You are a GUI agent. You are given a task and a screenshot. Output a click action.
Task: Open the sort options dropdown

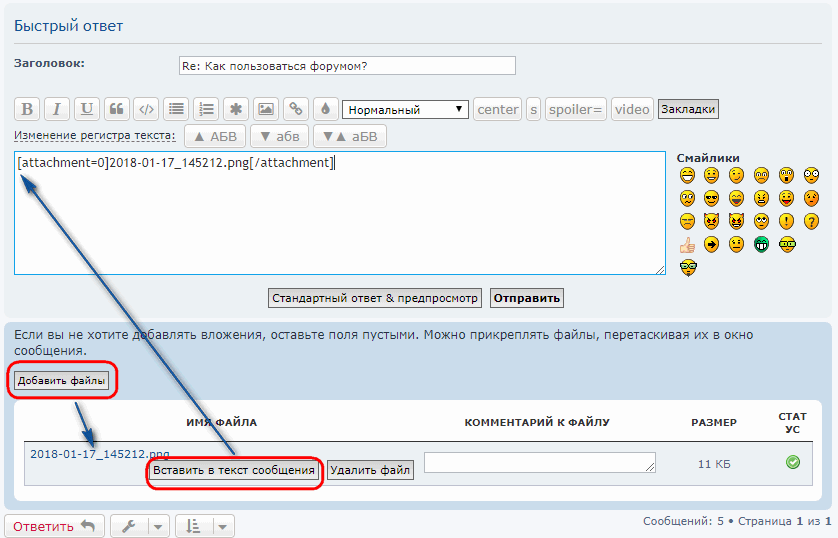click(204, 526)
